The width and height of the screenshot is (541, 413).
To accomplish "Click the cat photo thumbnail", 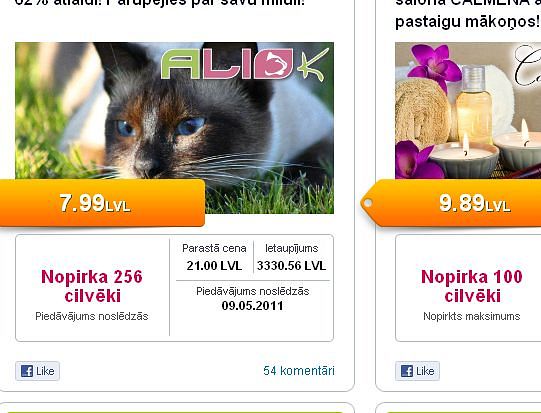I will point(174,128).
